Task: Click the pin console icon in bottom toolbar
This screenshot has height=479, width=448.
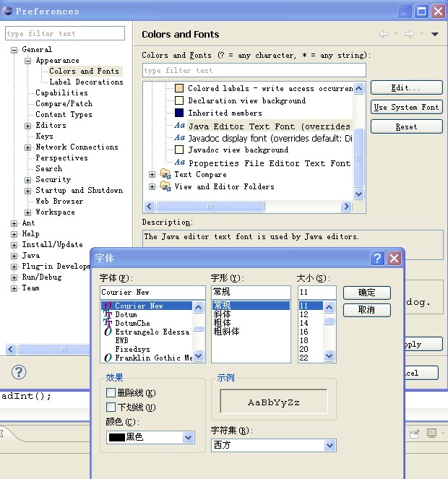Action: pyautogui.click(x=415, y=433)
